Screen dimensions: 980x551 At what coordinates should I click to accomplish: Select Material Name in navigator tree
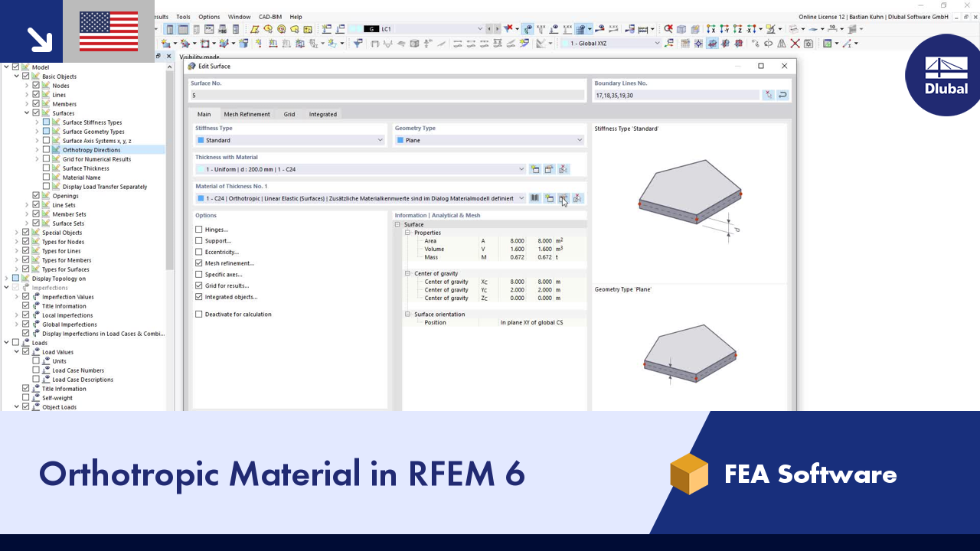coord(81,178)
